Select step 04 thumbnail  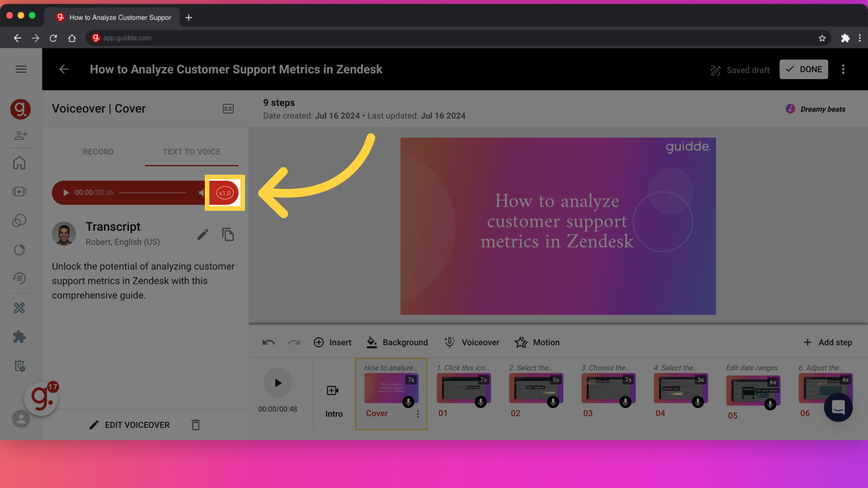coord(680,388)
